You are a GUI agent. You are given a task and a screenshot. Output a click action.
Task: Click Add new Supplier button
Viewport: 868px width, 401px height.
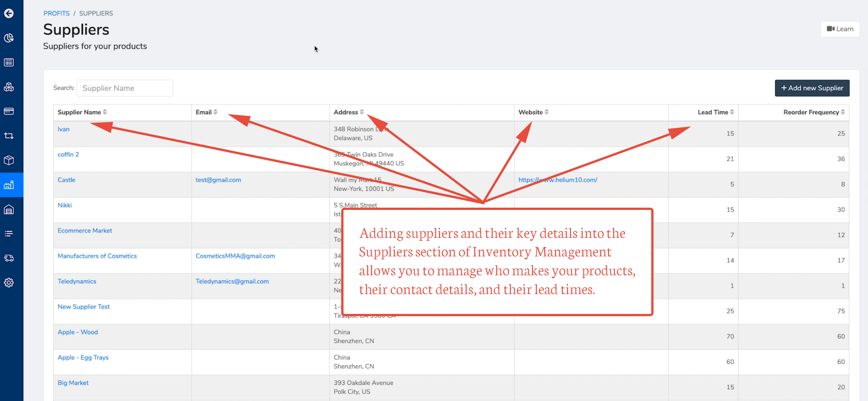pyautogui.click(x=812, y=88)
